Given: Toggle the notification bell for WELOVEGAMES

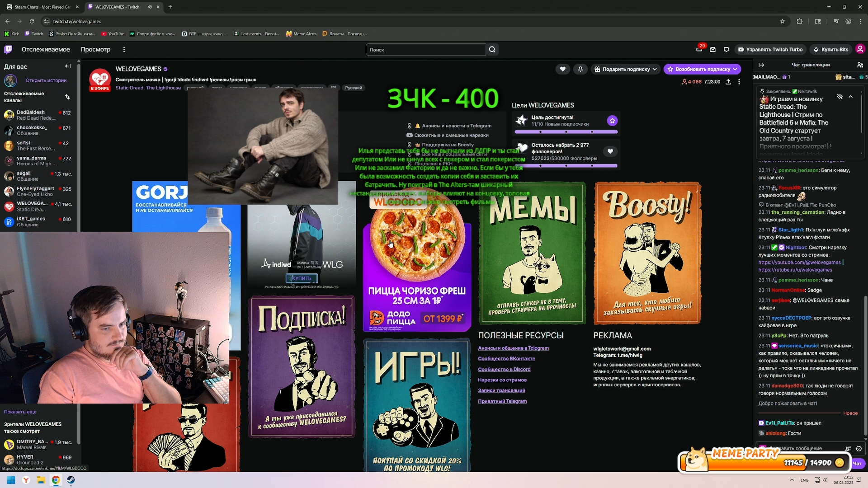Looking at the screenshot, I should point(580,69).
